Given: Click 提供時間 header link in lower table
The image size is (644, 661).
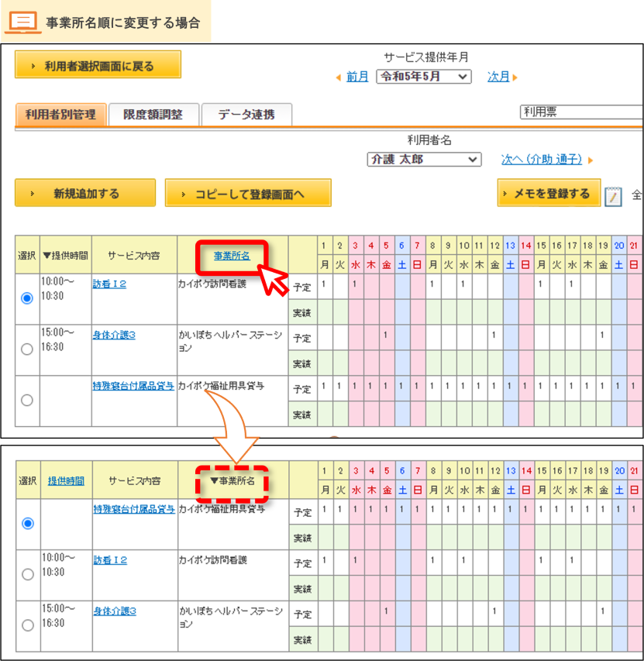Looking at the screenshot, I should [x=66, y=480].
